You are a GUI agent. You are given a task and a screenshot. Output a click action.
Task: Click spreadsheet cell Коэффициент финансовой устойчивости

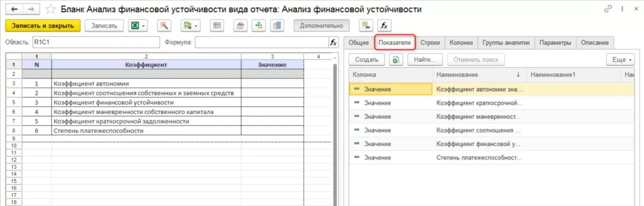(146, 102)
